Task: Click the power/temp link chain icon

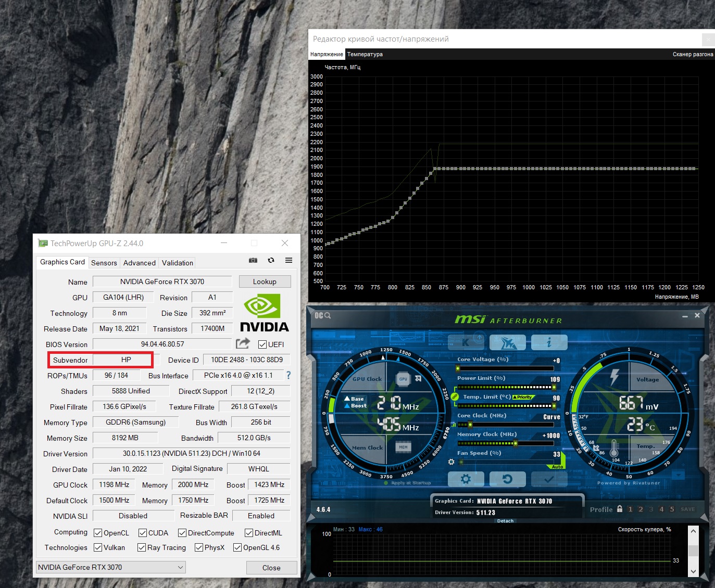Action: (x=455, y=397)
